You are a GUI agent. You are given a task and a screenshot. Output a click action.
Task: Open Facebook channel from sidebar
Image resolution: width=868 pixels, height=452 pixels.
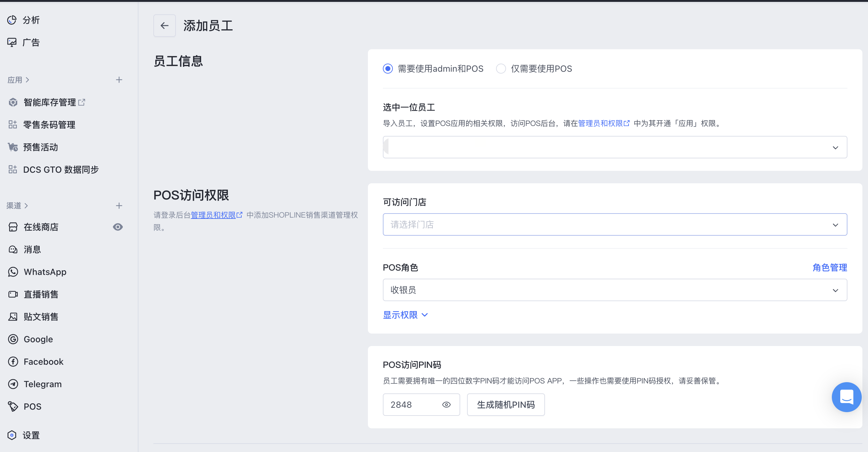tap(43, 362)
